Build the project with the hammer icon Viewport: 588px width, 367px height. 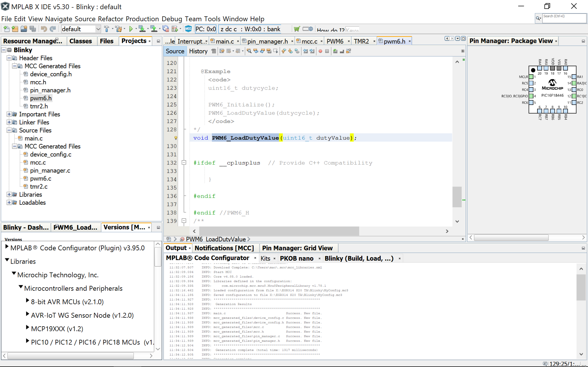click(x=106, y=29)
